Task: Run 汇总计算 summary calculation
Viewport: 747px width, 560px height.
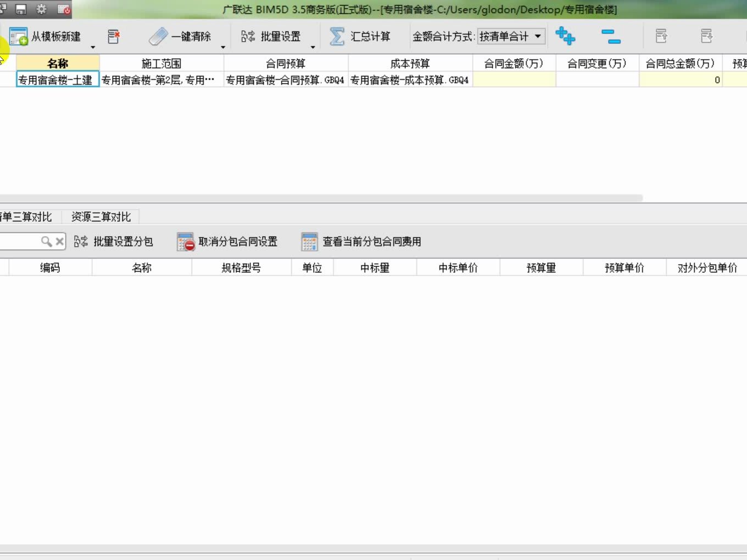Action: [x=361, y=36]
